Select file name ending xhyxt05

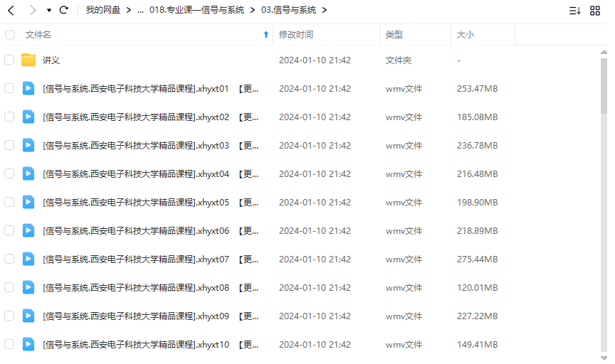[151, 203]
